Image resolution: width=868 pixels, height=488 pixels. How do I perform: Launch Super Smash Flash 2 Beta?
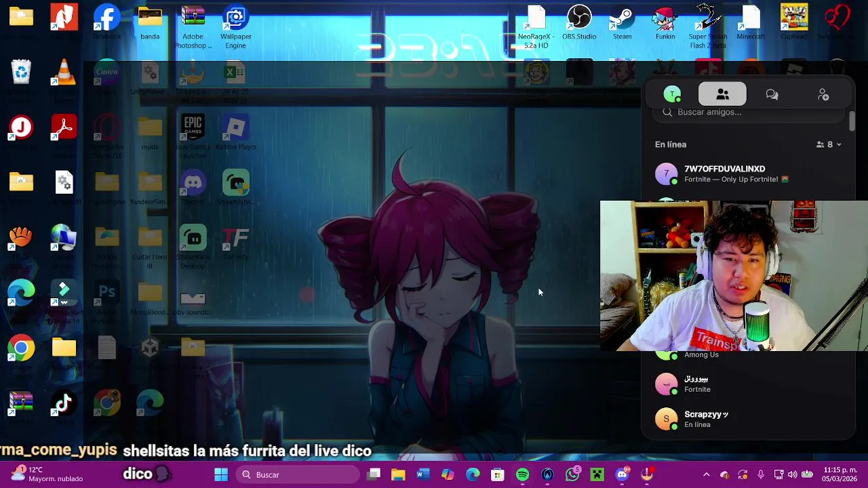point(708,27)
